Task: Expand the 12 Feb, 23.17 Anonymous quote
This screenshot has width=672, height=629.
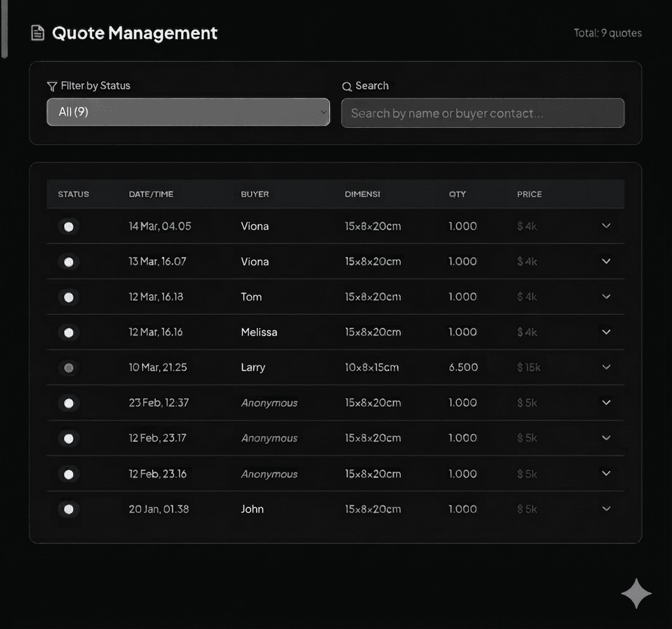Action: 606,438
